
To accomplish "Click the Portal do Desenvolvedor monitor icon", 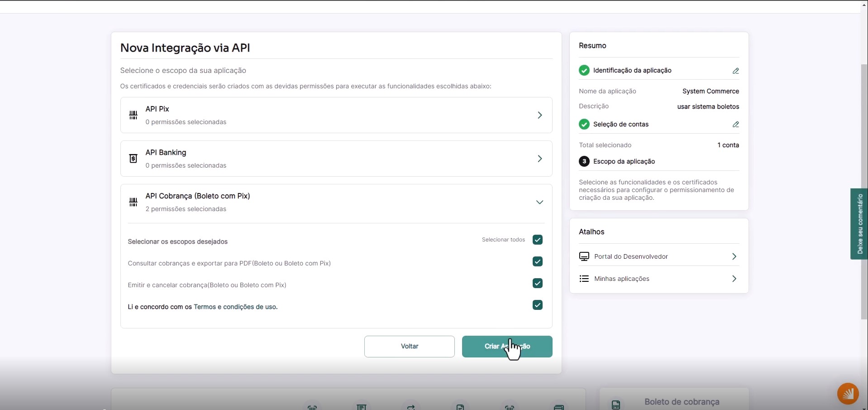I will click(x=584, y=256).
